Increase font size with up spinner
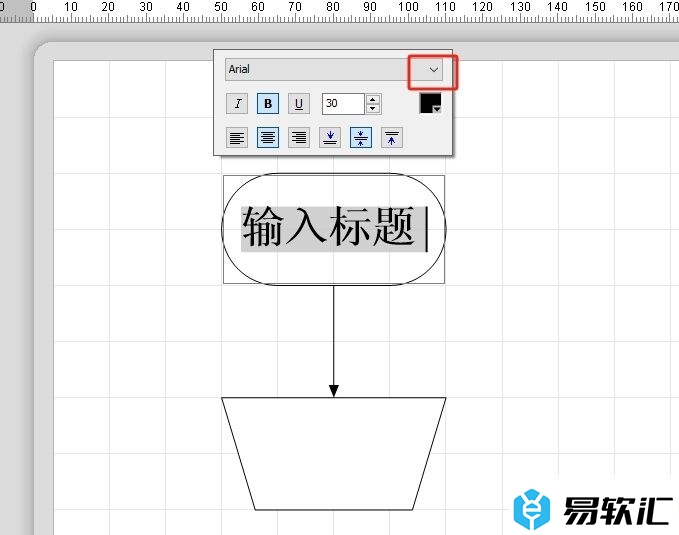 [x=373, y=99]
